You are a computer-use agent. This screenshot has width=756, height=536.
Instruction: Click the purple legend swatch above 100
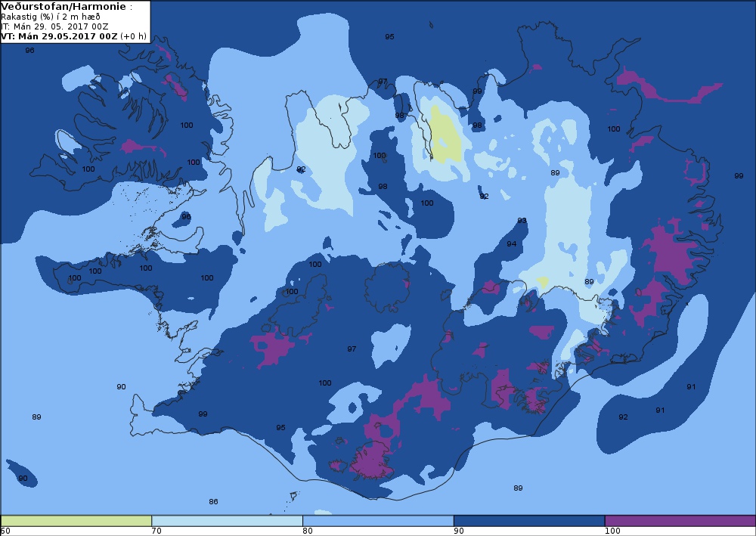tap(680, 521)
